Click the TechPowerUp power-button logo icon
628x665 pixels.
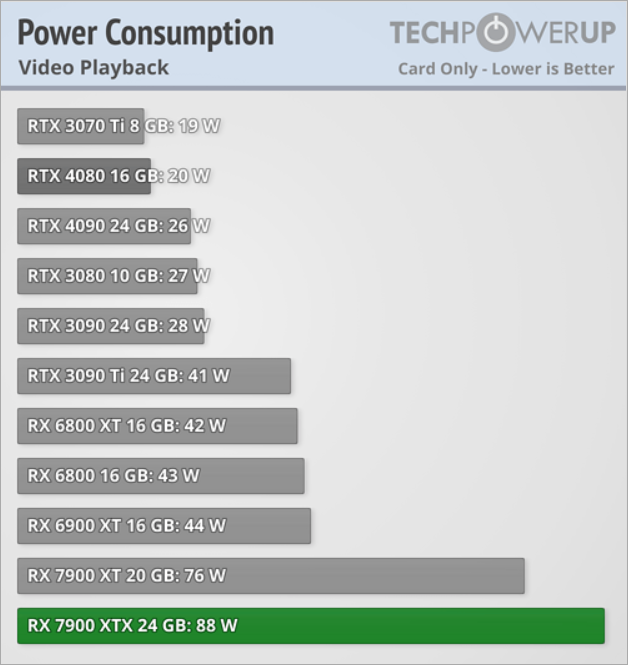tap(493, 33)
